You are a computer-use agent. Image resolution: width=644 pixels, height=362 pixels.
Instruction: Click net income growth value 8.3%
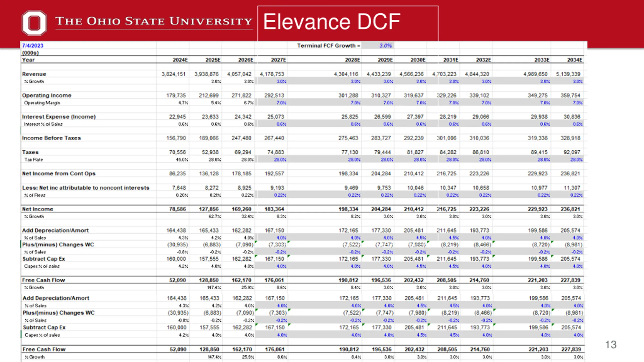click(x=281, y=216)
